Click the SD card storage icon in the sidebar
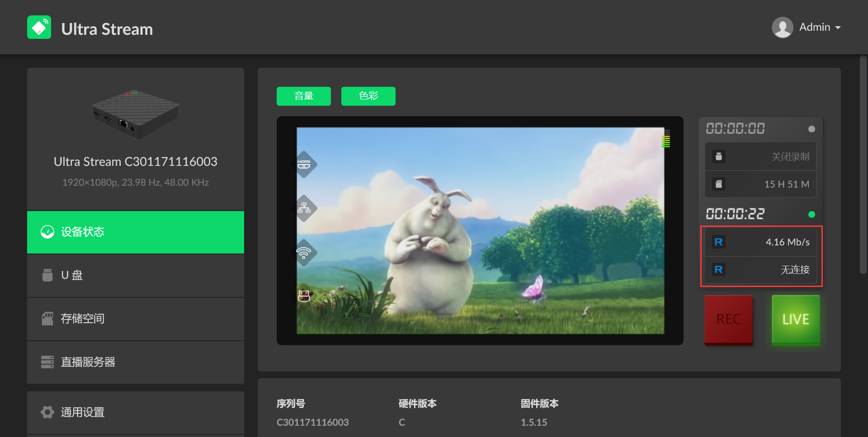Screen dimensions: 868x437 47,319
